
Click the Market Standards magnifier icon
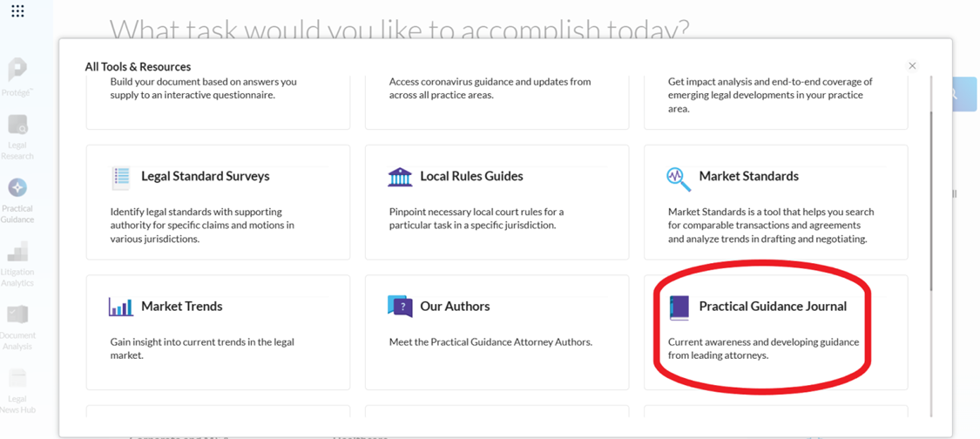[679, 179]
